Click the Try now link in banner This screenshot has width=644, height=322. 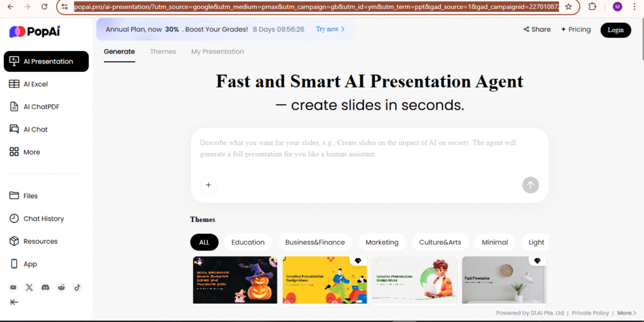[x=330, y=30]
